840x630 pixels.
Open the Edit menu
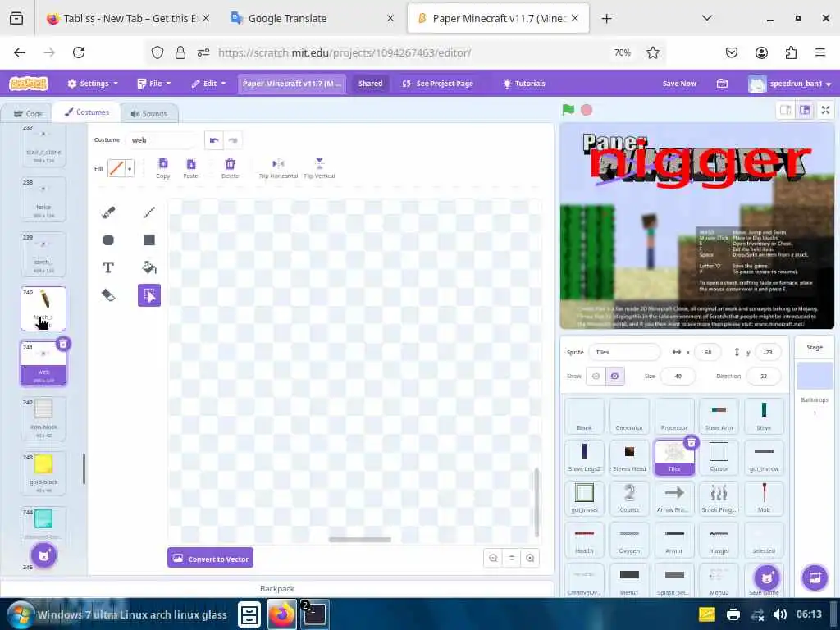[208, 84]
